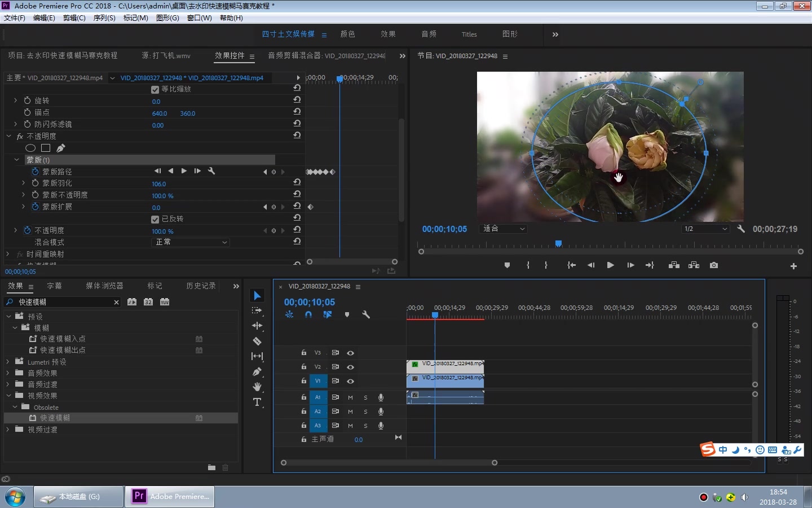
Task: Open Adobe Premiere taskbar button
Action: tap(170, 497)
